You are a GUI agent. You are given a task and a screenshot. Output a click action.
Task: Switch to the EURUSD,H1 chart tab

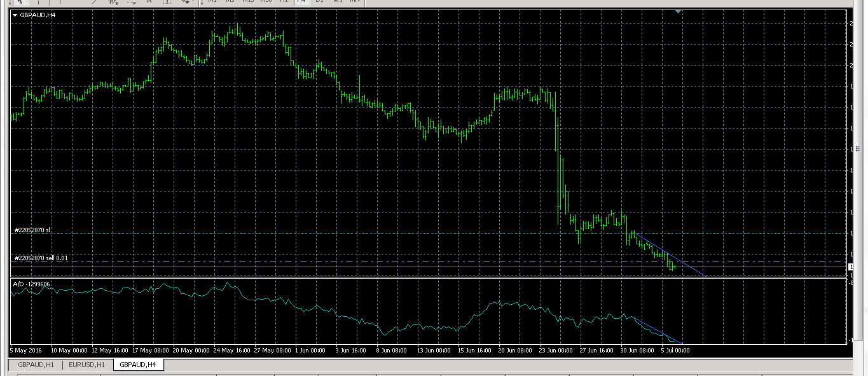point(88,365)
